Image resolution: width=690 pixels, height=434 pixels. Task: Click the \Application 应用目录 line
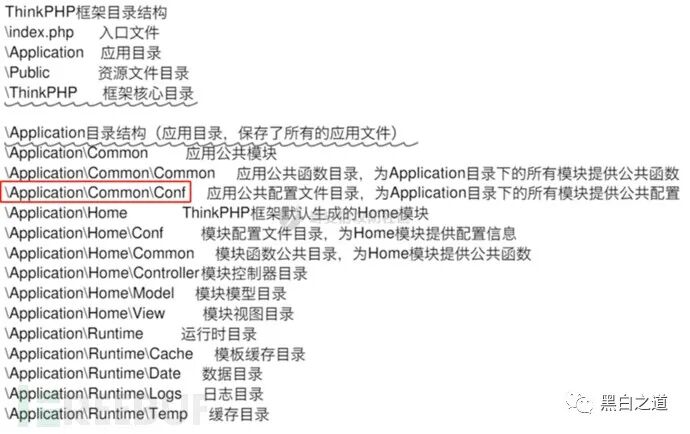pos(83,52)
